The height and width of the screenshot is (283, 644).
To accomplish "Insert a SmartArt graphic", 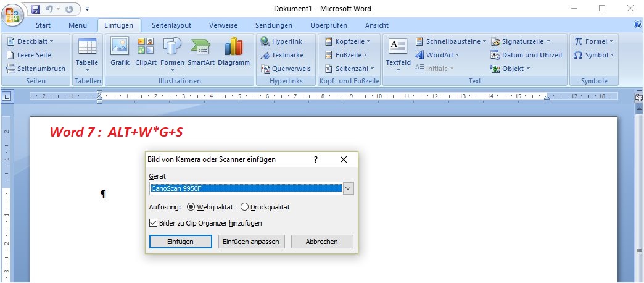I will tap(201, 52).
